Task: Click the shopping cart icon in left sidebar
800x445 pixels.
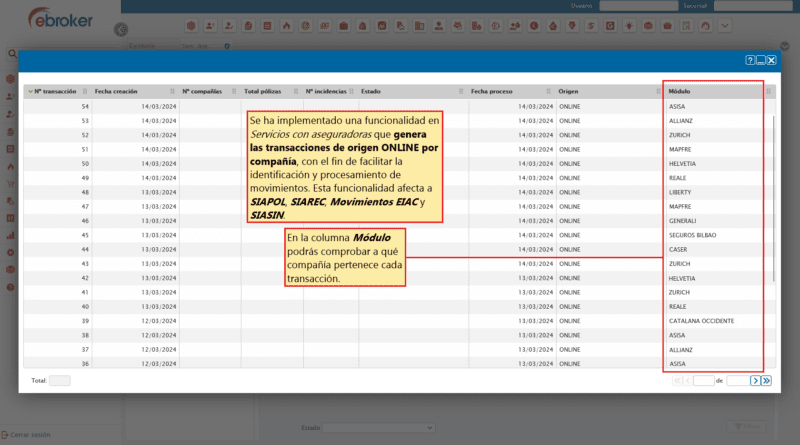Action: coord(10,184)
